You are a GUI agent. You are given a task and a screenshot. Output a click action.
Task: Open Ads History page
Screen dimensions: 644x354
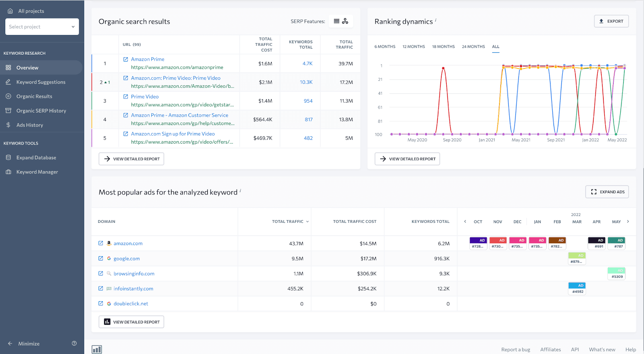pyautogui.click(x=29, y=125)
